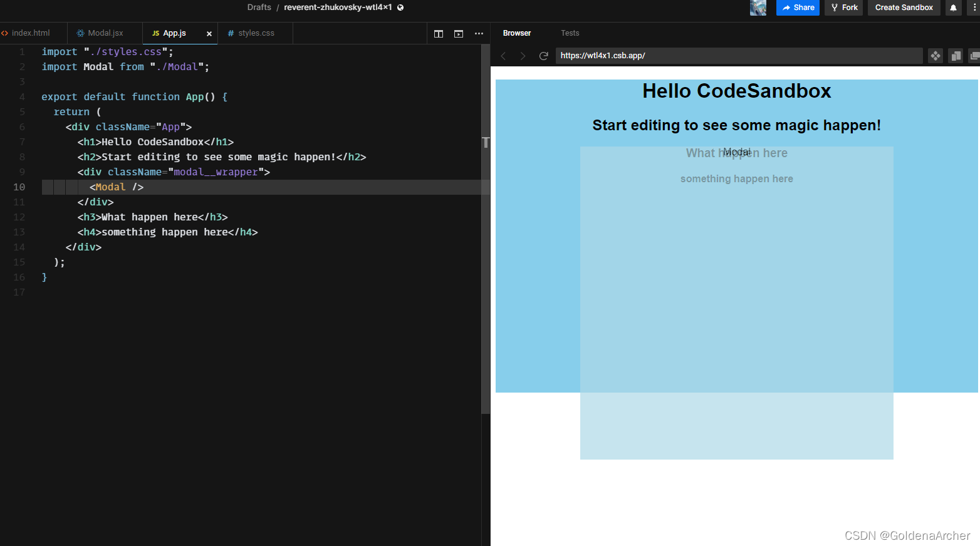This screenshot has width=980, height=546.
Task: Toggle the preview layout icon
Action: tap(459, 34)
